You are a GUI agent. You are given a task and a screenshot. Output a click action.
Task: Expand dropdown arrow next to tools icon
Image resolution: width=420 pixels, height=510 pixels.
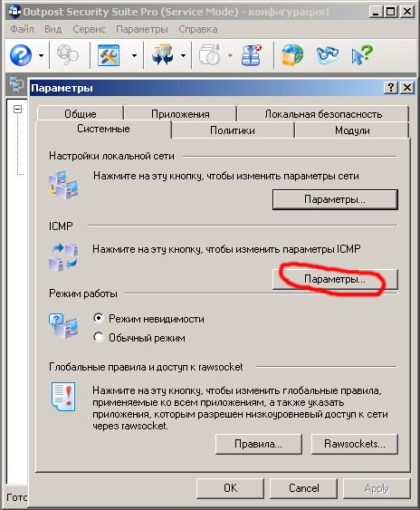(134, 55)
